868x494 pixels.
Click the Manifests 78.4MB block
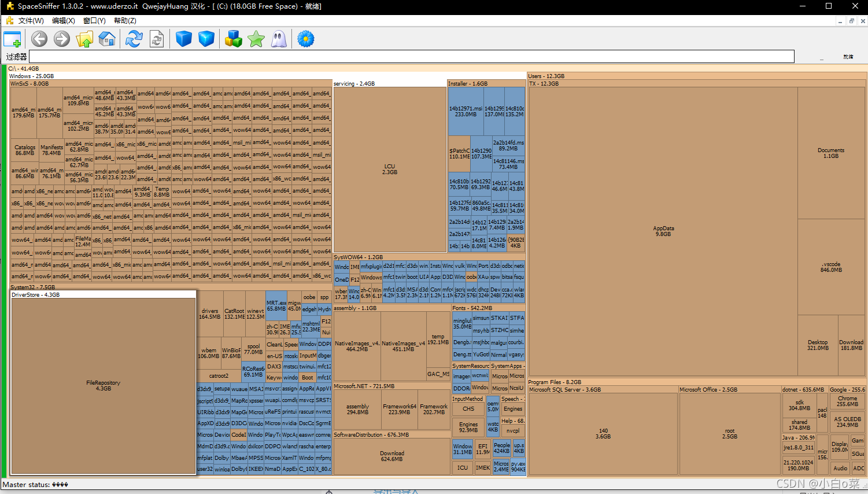[x=51, y=150]
